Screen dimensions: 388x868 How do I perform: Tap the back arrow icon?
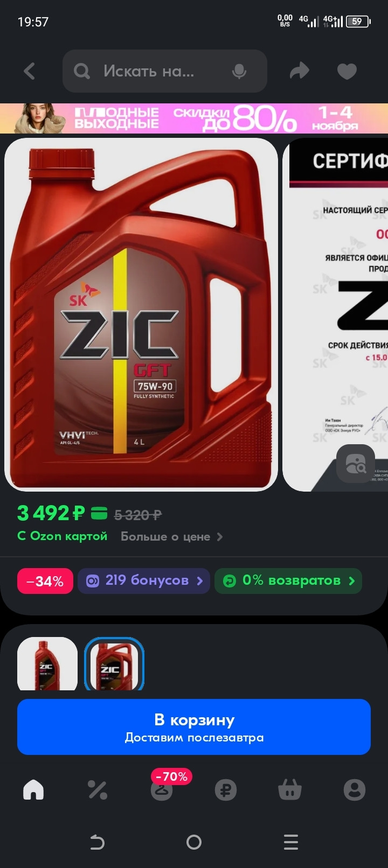point(30,71)
